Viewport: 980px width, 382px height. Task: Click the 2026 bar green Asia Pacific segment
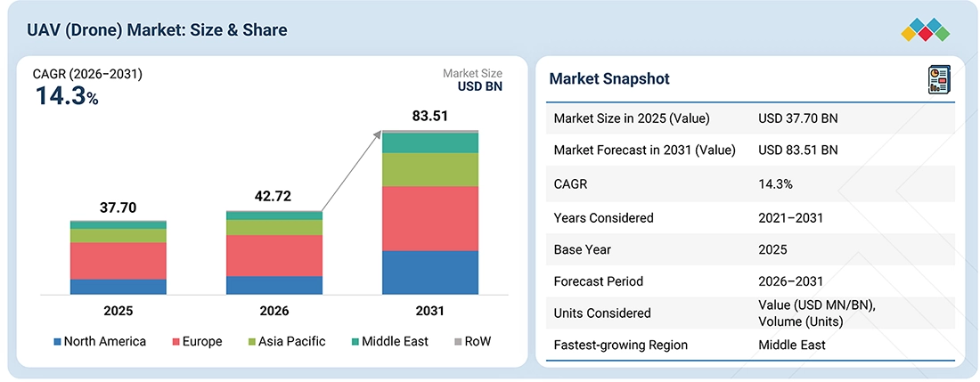(x=274, y=228)
